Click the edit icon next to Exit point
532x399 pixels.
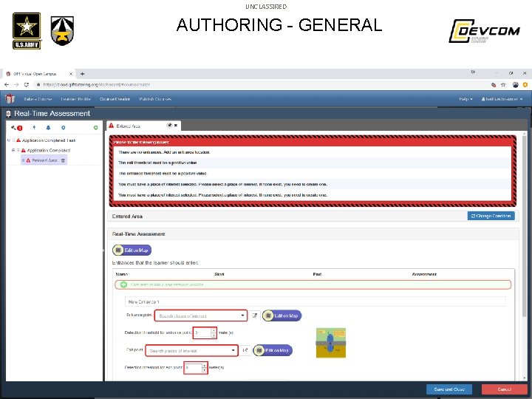coord(245,350)
